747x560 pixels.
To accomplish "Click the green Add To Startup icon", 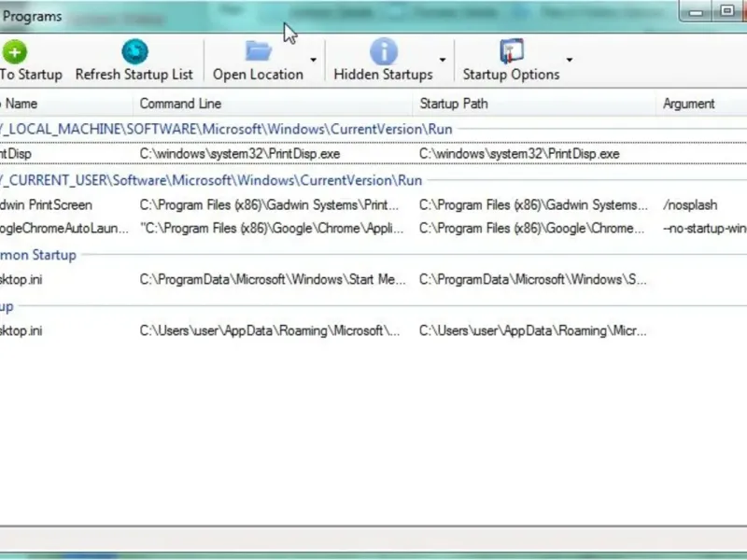I will (x=14, y=52).
